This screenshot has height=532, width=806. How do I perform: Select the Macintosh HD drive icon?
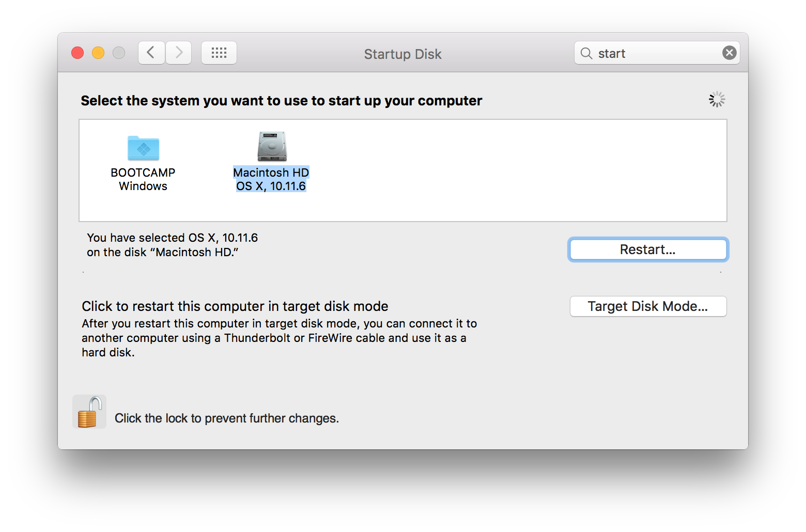272,147
